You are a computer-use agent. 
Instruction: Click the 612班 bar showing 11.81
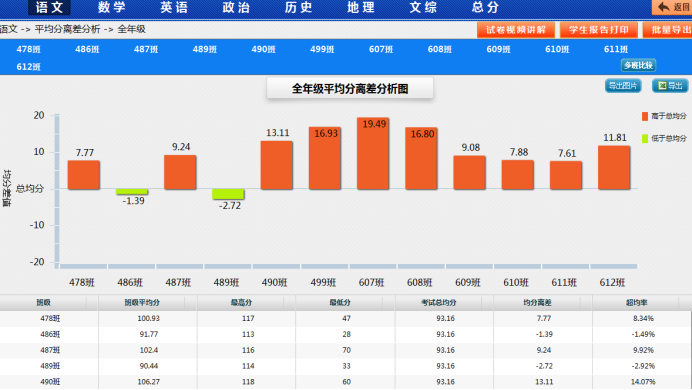(614, 168)
